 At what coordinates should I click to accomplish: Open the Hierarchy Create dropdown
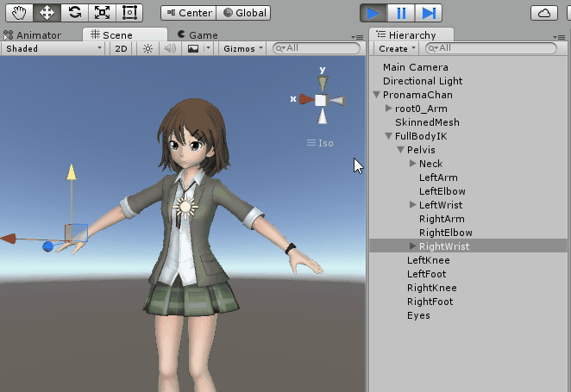click(x=397, y=49)
